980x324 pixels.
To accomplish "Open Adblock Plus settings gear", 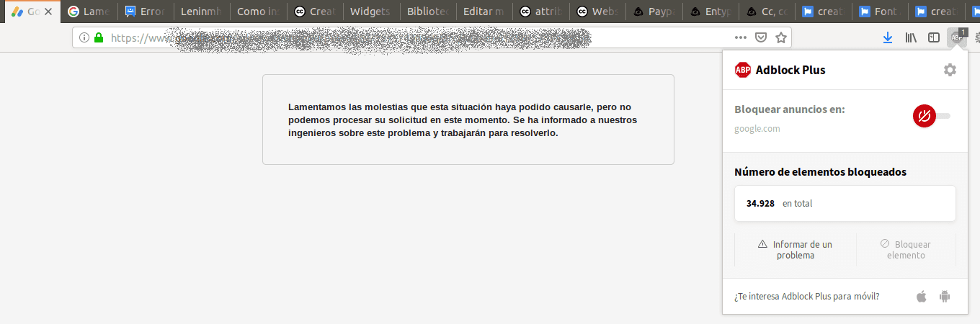I will click(x=950, y=70).
